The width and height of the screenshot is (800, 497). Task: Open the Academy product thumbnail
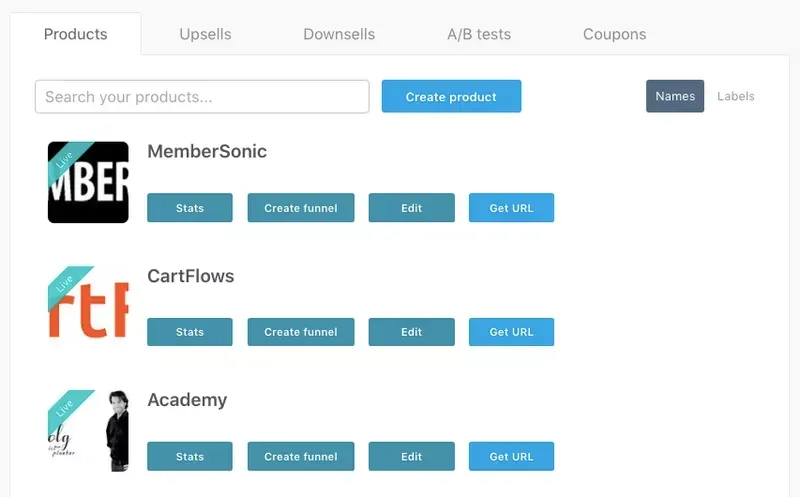[x=88, y=431]
